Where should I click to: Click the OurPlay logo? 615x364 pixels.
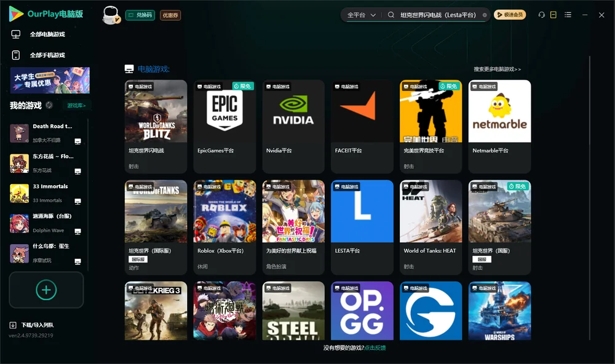[x=46, y=14]
